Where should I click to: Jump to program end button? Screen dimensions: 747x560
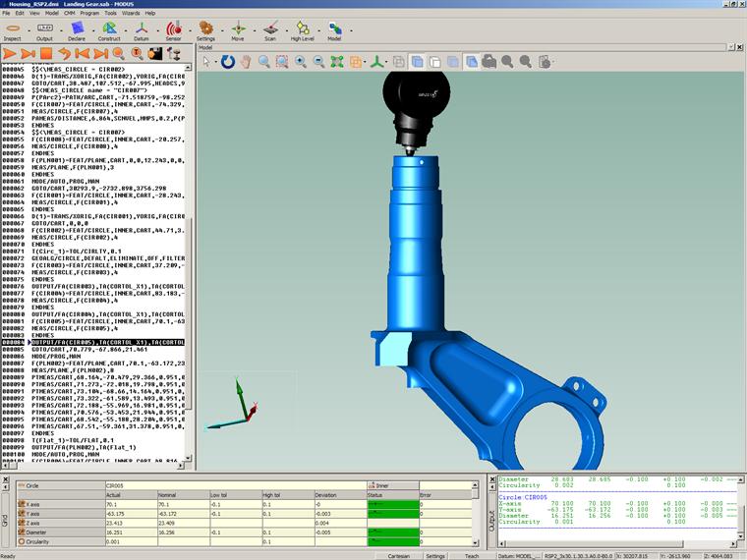[100, 54]
